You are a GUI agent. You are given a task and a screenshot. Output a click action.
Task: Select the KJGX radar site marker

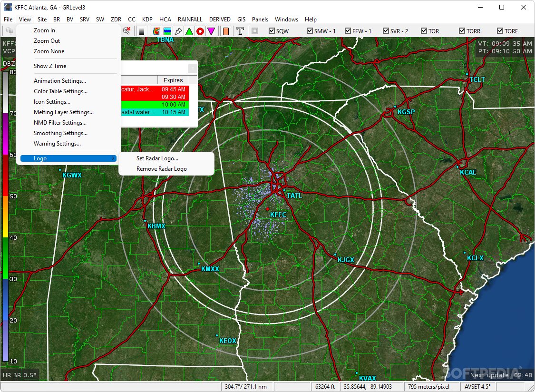tap(335, 255)
